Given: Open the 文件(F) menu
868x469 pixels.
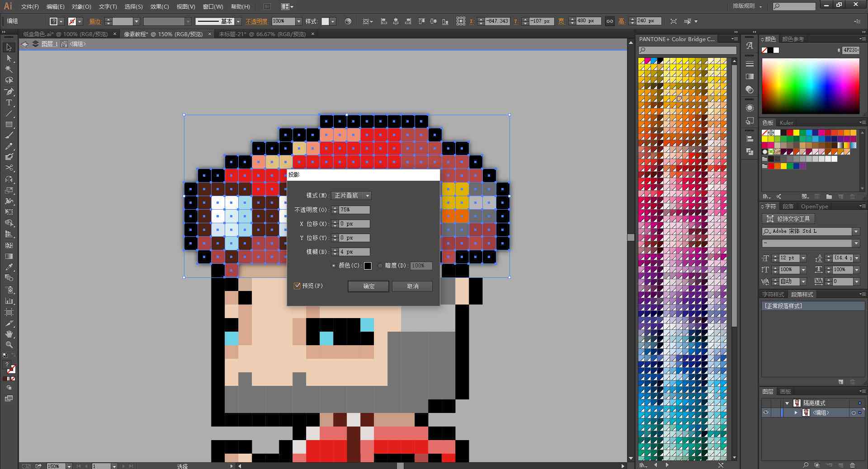Looking at the screenshot, I should click(30, 7).
